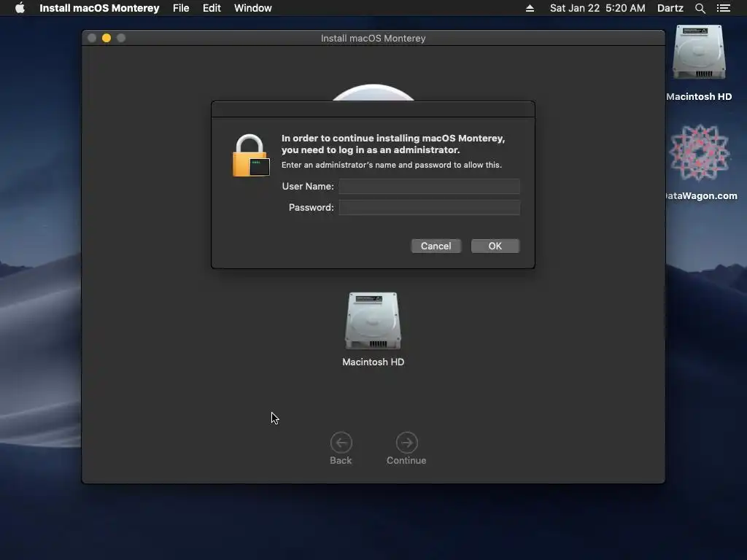Select DataWagon.com desktop icon
This screenshot has height=560, width=747.
[699, 152]
